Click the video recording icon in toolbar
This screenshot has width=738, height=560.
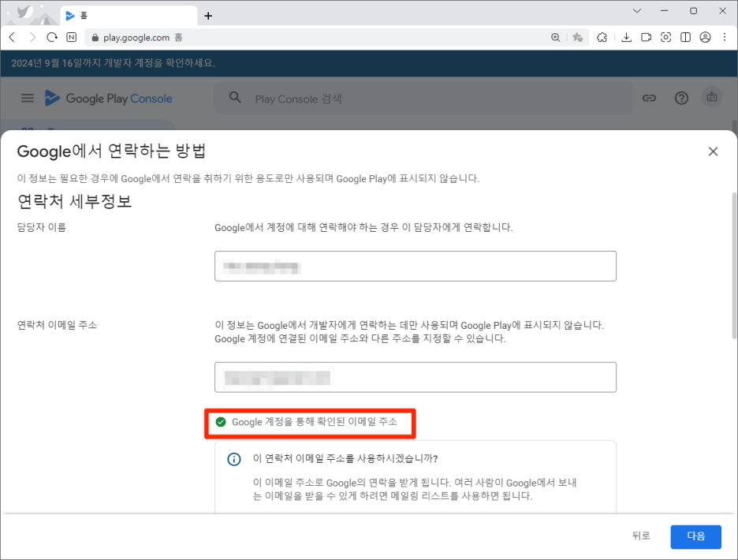(x=647, y=37)
